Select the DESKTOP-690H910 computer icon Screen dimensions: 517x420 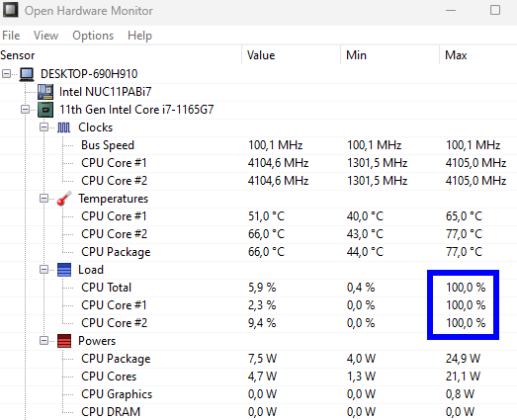click(27, 74)
